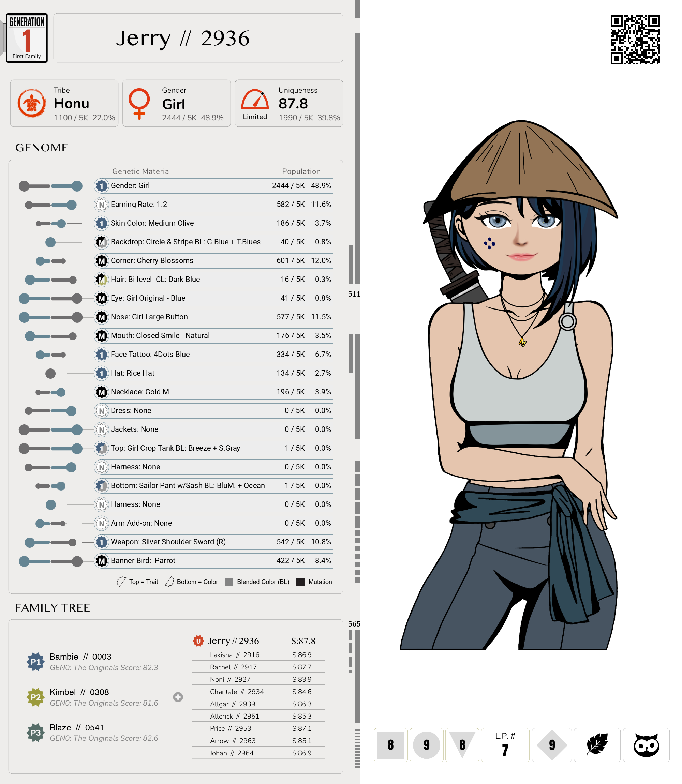The image size is (682, 784).
Task: Click the P1 badge next to Bambie
Action: (35, 662)
